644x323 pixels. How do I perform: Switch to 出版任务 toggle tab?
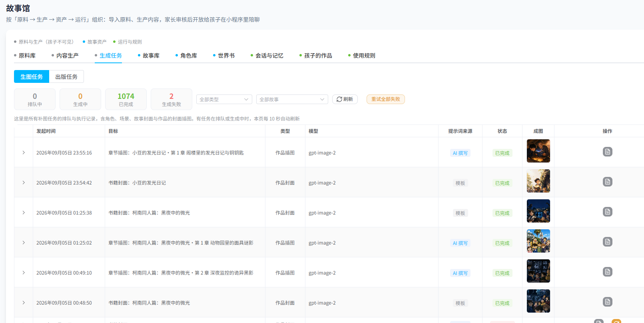coord(66,76)
